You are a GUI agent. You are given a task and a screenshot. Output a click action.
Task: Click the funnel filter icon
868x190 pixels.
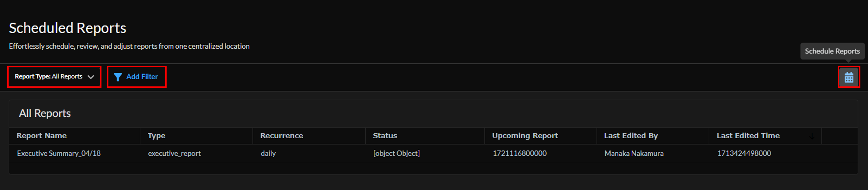[x=118, y=77]
